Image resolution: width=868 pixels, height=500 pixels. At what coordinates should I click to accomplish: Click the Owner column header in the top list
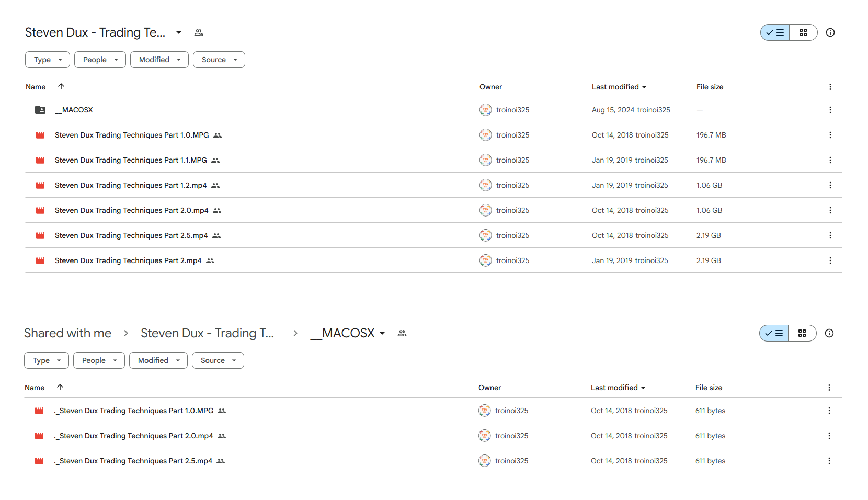pyautogui.click(x=490, y=87)
